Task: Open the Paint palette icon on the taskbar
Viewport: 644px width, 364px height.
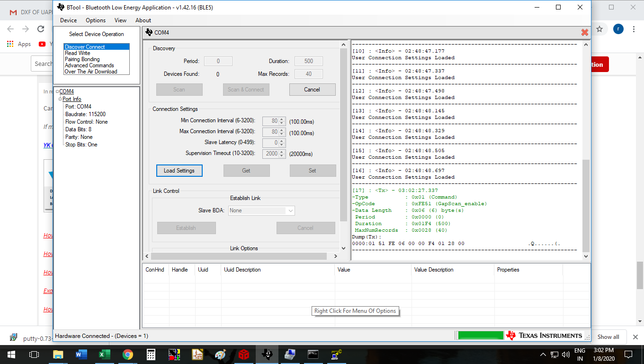Action: pos(221,354)
